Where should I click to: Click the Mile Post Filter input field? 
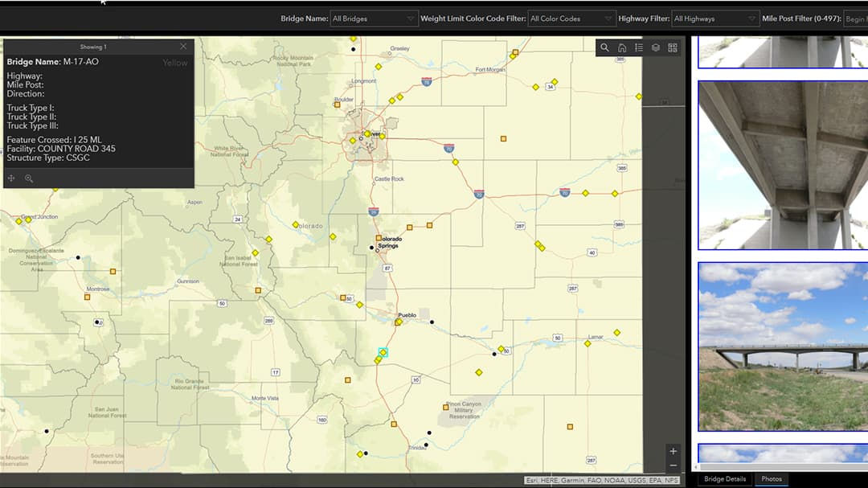(855, 18)
